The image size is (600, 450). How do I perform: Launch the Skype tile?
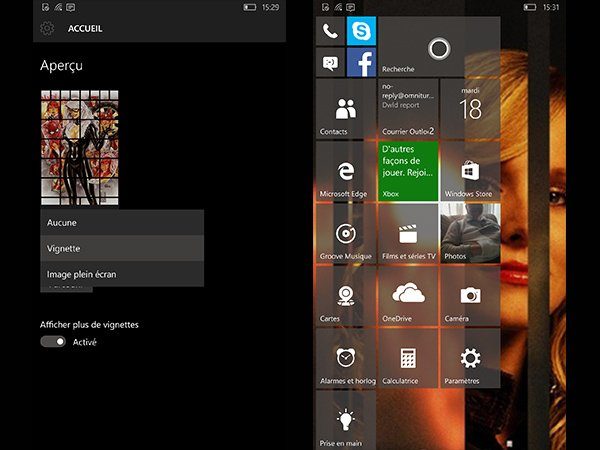[361, 31]
